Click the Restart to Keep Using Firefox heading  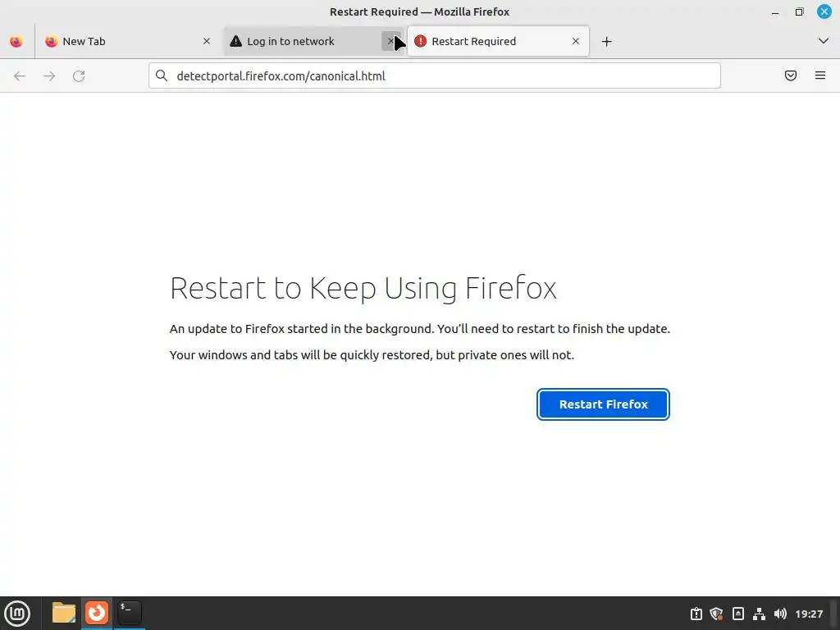(363, 288)
